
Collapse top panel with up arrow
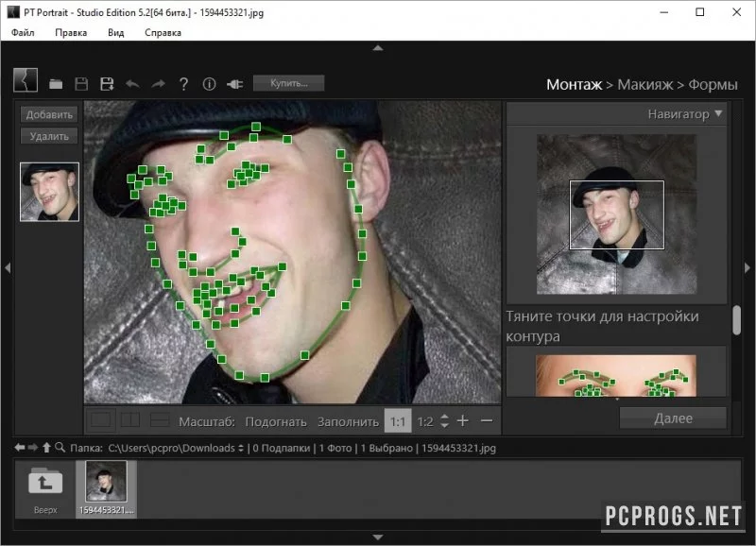(x=378, y=48)
